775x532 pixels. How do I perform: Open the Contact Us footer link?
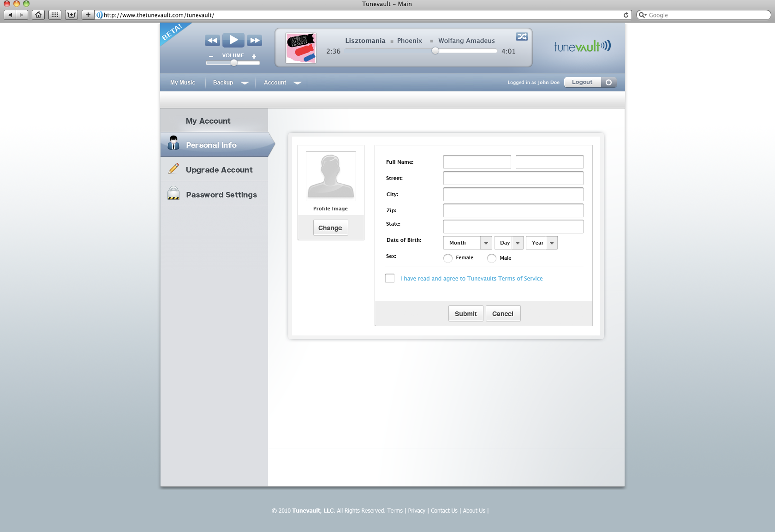click(444, 511)
